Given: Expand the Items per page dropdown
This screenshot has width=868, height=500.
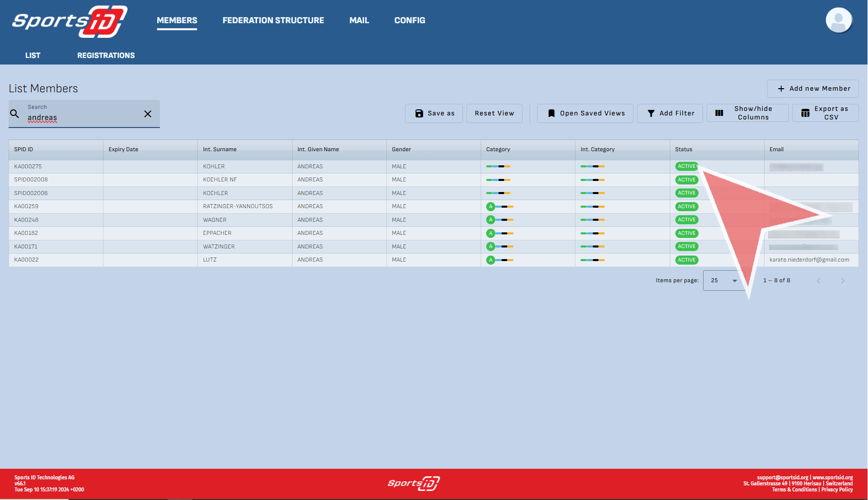Looking at the screenshot, I should pyautogui.click(x=724, y=281).
